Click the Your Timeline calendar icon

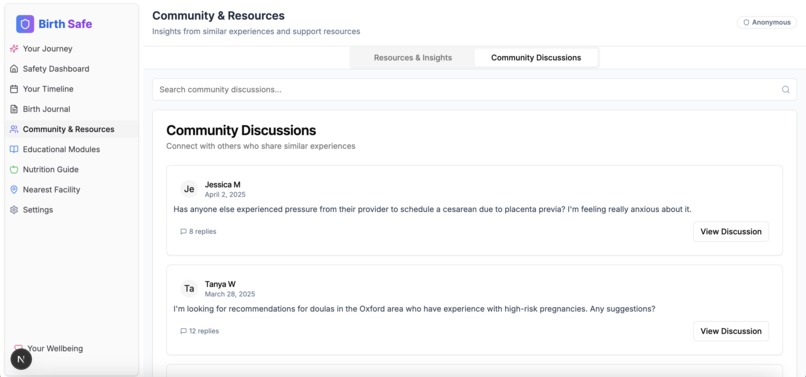pyautogui.click(x=14, y=89)
